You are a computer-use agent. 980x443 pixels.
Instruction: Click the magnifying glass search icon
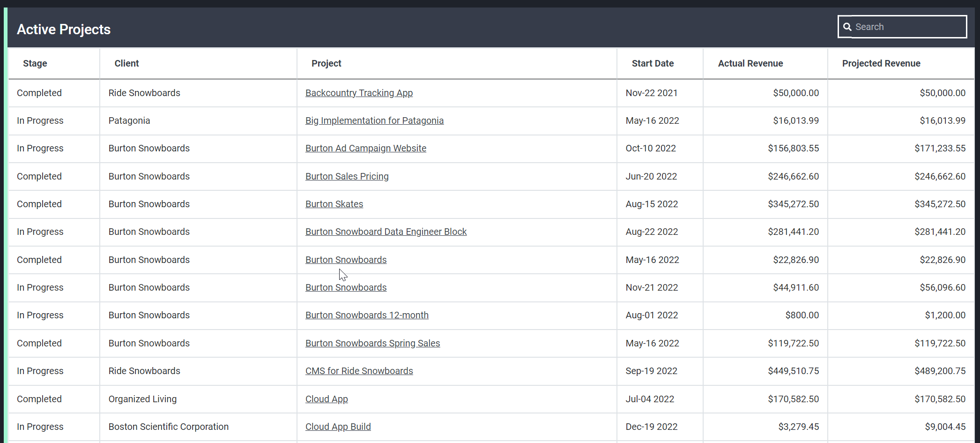(847, 27)
